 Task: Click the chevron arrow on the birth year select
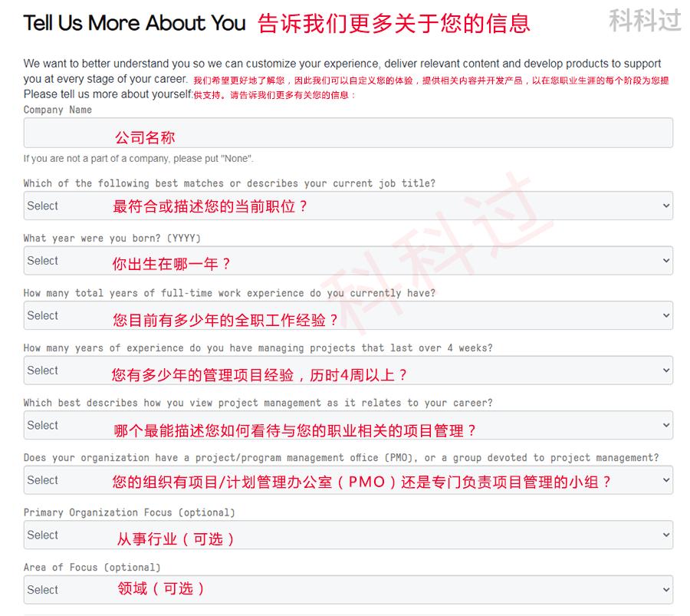click(665, 261)
